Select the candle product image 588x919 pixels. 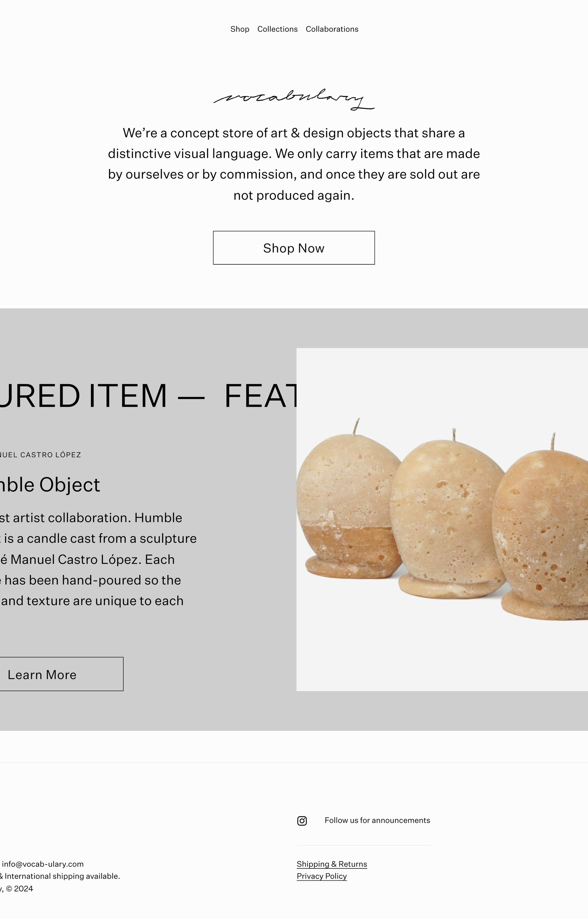click(x=442, y=520)
